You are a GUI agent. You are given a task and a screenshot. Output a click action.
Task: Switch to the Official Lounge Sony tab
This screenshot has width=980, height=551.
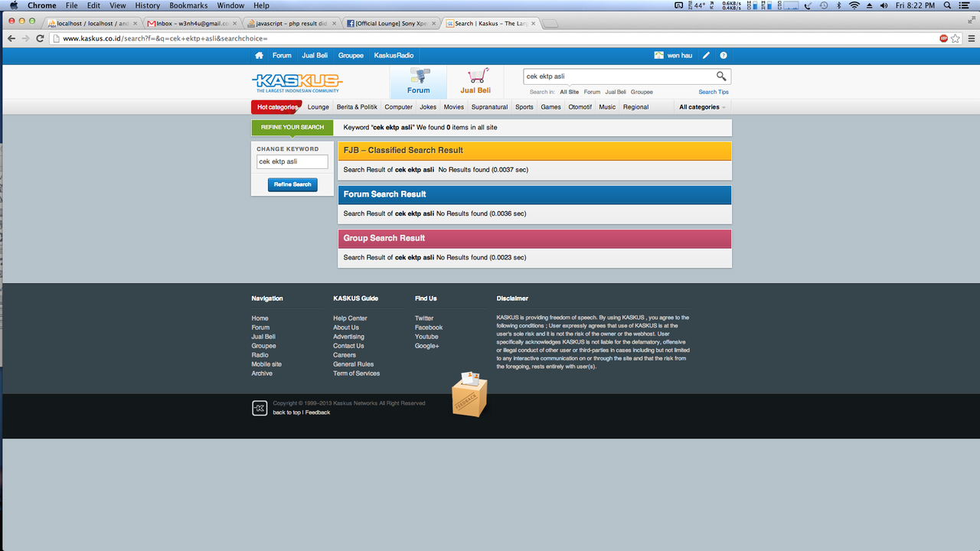pos(390,24)
